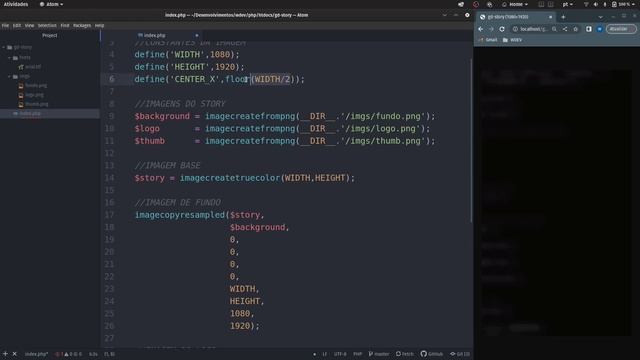Open thumb.png in the project tree
This screenshot has width=640, height=360.
tap(33, 104)
